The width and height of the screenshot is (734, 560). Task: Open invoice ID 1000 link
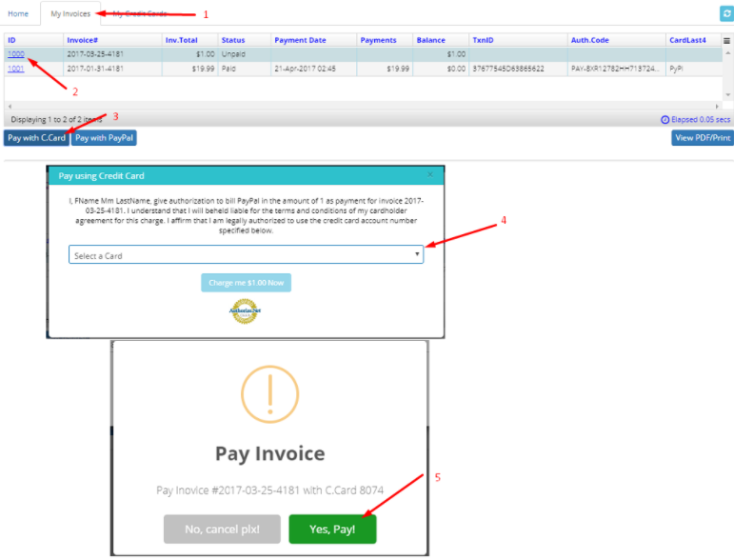(16, 54)
